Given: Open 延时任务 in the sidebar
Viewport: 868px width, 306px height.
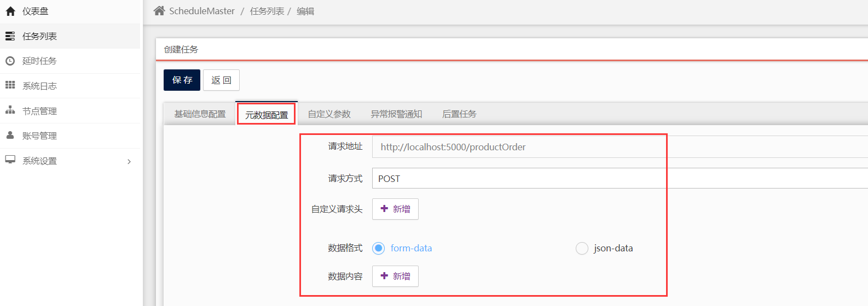Looking at the screenshot, I should coord(70,61).
